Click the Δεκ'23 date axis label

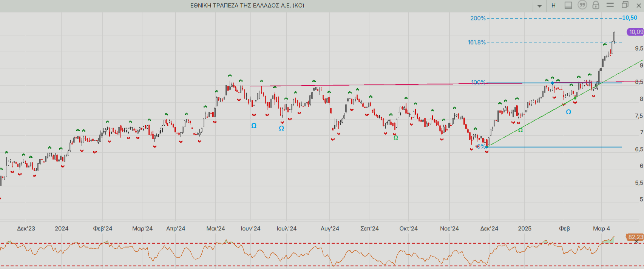coord(26,228)
